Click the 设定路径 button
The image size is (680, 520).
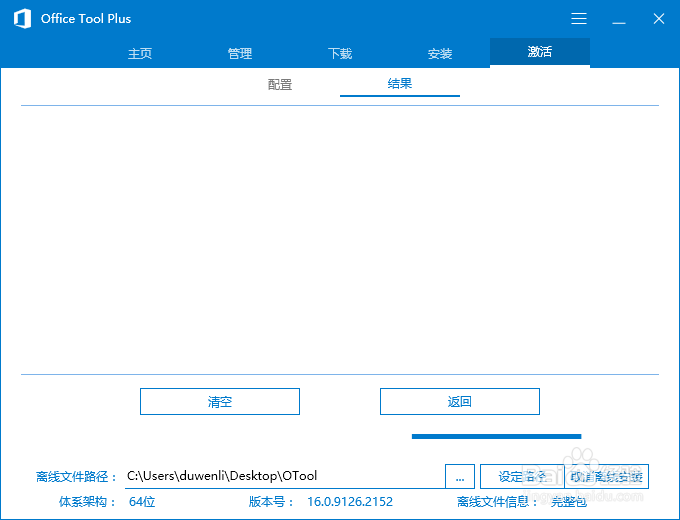point(522,477)
